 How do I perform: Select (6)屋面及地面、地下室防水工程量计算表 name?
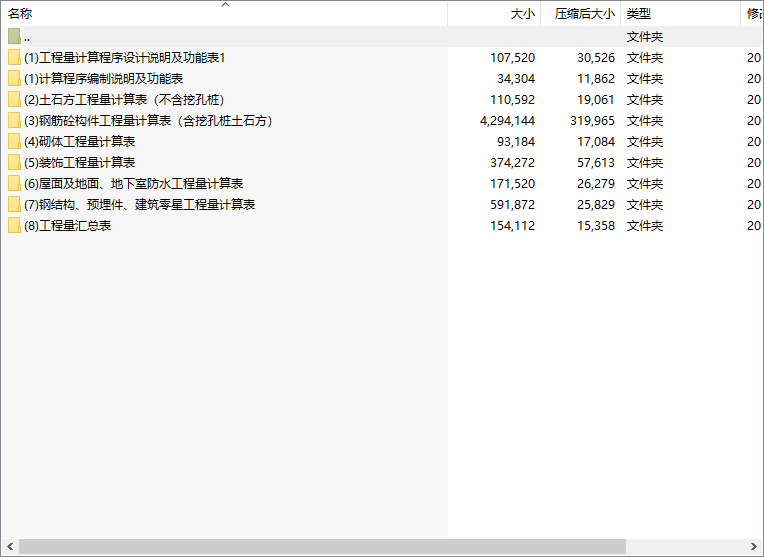coord(134,183)
